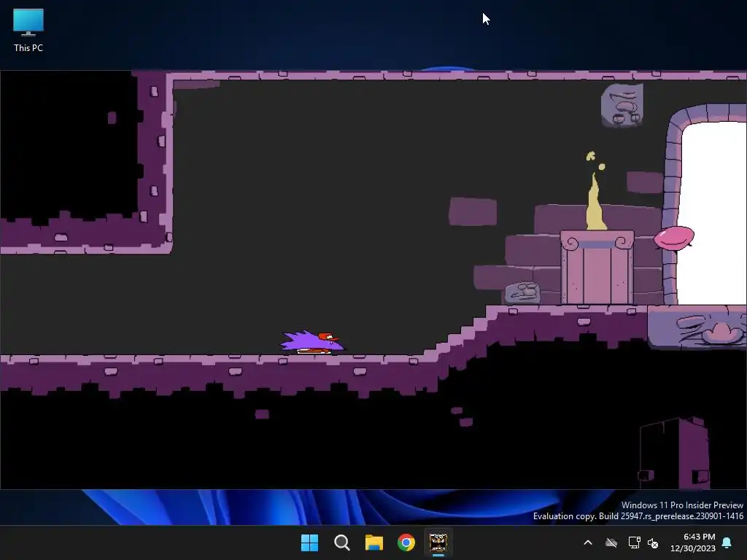Expand the hidden system tray icons chevron
This screenshot has width=747, height=560.
[x=588, y=542]
